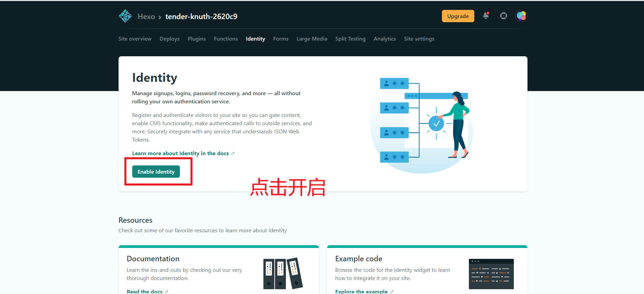Select the Identity tab
644x294 pixels.
coord(256,39)
